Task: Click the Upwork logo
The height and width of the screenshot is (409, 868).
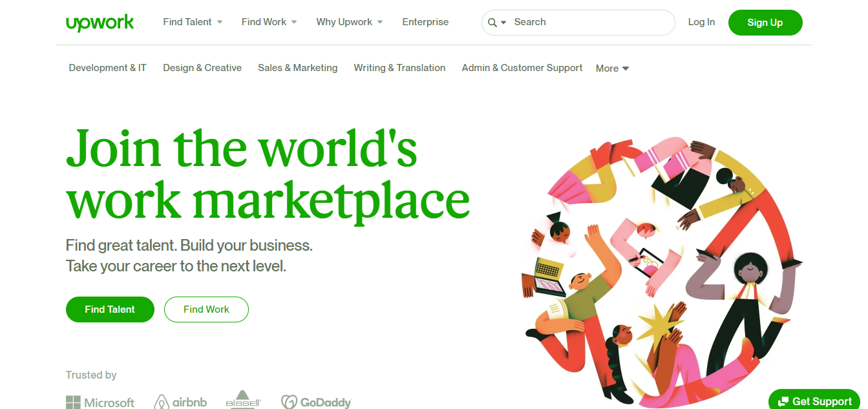Action: pyautogui.click(x=100, y=23)
